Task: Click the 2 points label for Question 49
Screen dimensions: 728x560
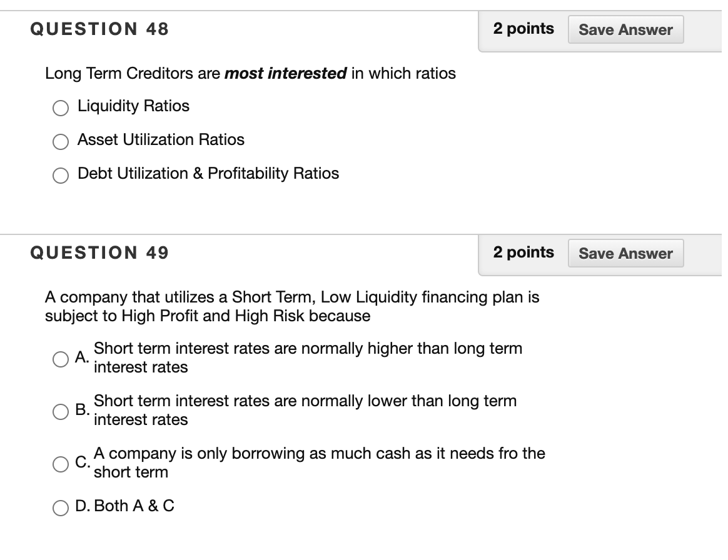Action: pos(524,252)
